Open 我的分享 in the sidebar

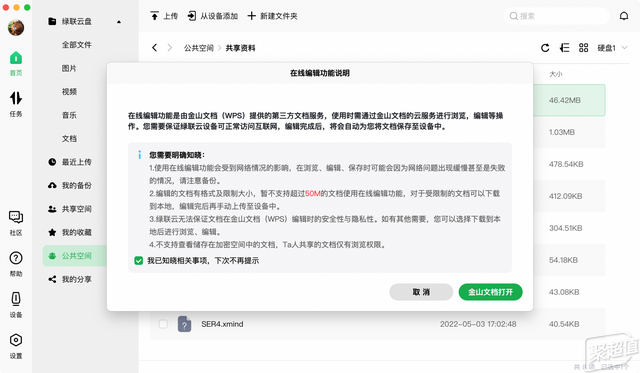(x=70, y=279)
